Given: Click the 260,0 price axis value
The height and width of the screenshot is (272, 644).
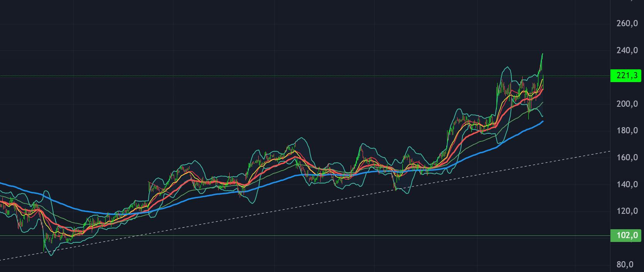Looking at the screenshot, I should [627, 24].
